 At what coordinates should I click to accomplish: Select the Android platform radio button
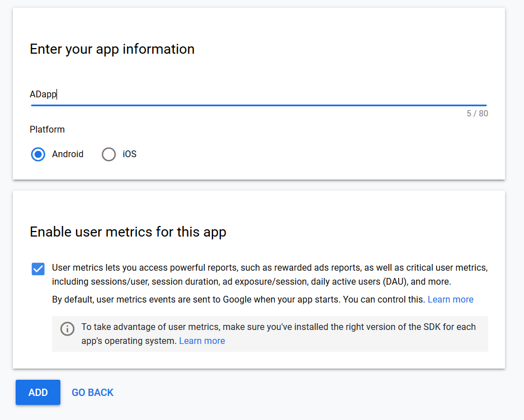(x=38, y=154)
